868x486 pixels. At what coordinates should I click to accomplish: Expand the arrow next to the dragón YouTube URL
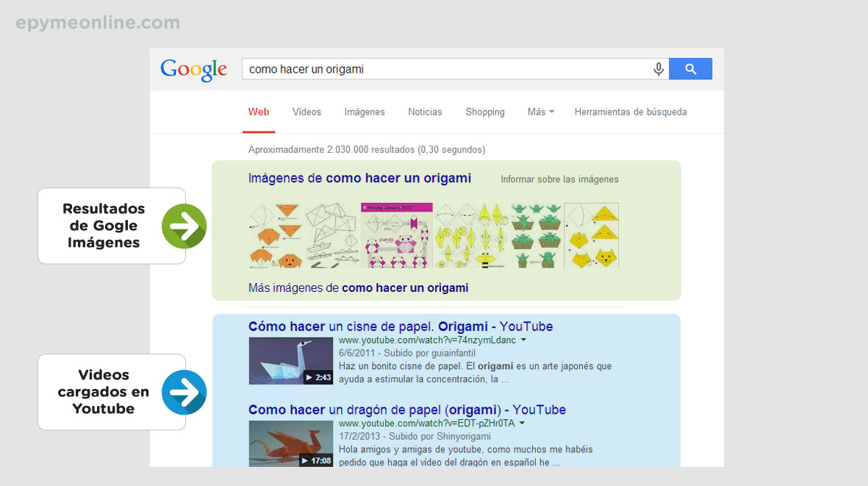[x=522, y=424]
